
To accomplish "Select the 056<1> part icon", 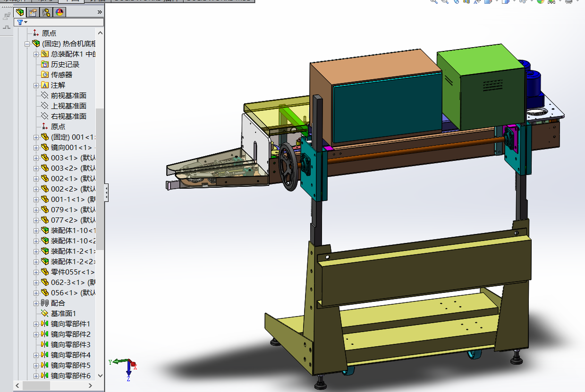I will tap(45, 292).
